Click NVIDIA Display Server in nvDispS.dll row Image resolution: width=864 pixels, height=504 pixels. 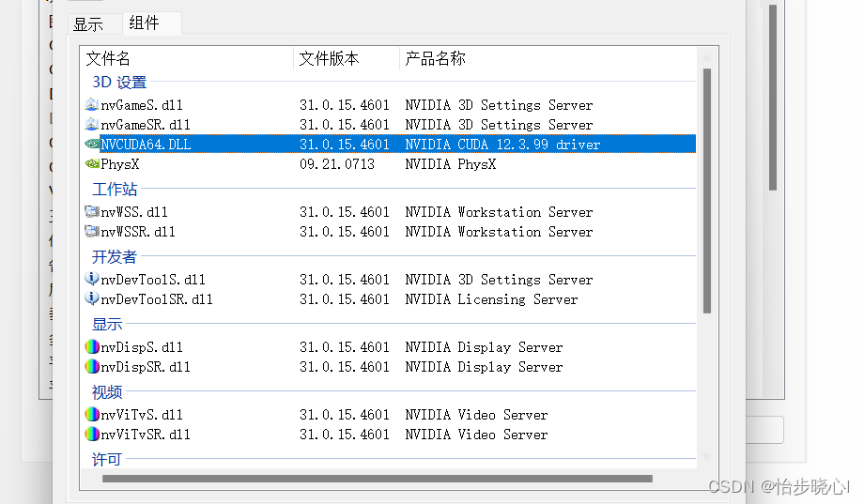(x=484, y=347)
